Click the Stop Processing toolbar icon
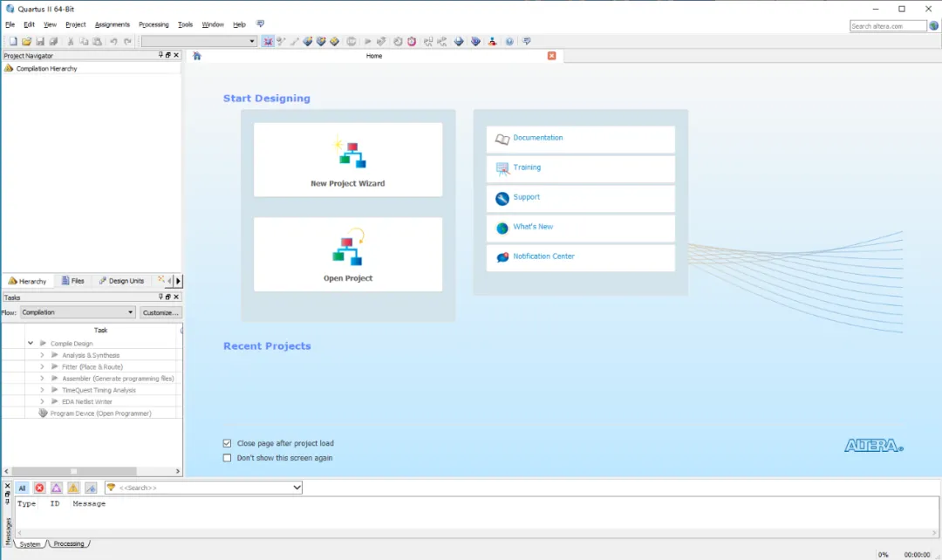Screen dimensions: 942x560 click(x=351, y=42)
